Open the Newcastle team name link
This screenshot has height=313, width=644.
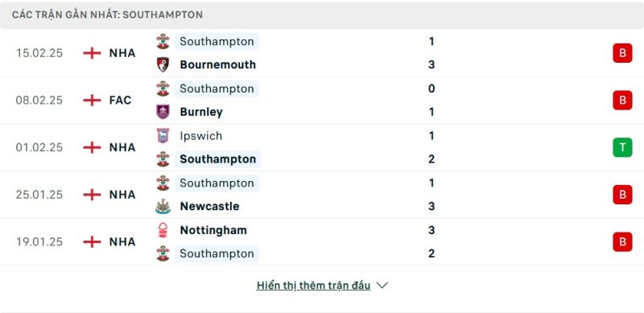[x=209, y=206]
